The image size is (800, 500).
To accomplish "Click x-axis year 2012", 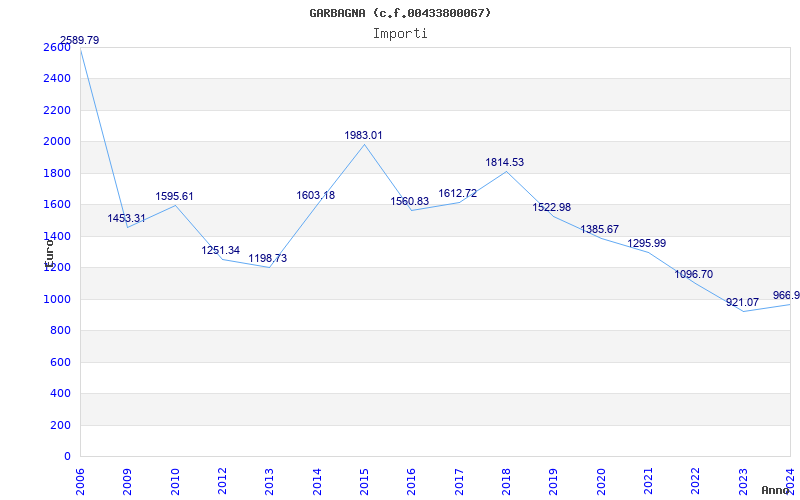I will point(222,481).
